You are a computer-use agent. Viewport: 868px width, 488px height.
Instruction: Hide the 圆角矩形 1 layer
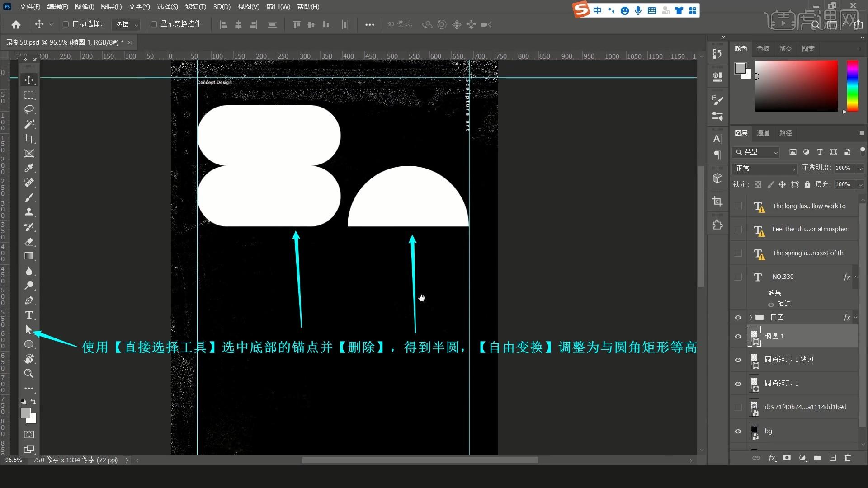pos(738,384)
